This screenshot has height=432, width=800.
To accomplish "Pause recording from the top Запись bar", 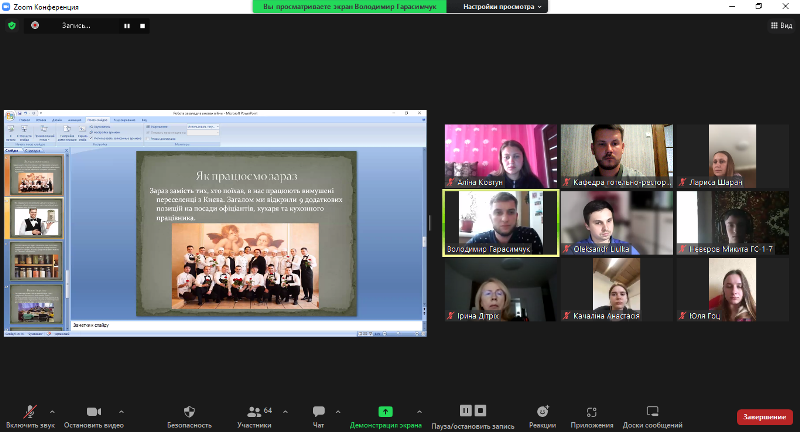I will tap(127, 26).
